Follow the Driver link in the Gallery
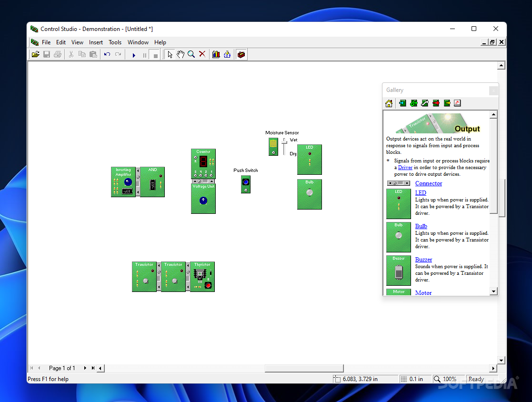 405,168
